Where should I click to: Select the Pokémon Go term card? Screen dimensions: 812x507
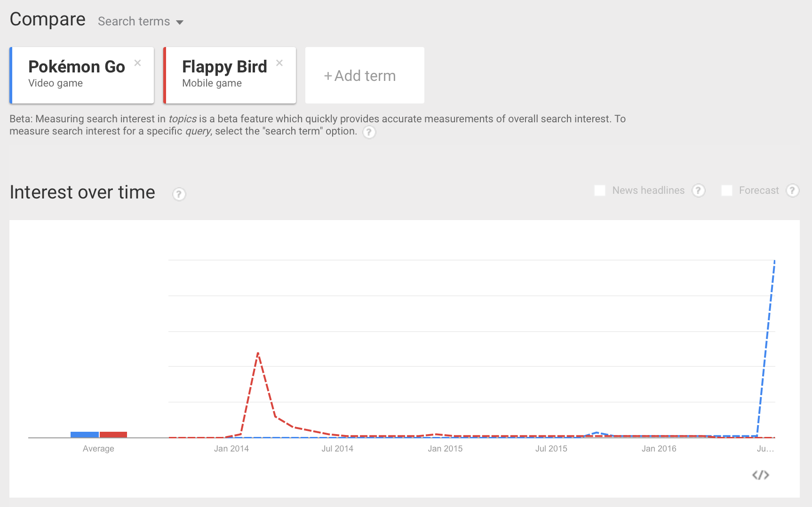[x=82, y=75]
